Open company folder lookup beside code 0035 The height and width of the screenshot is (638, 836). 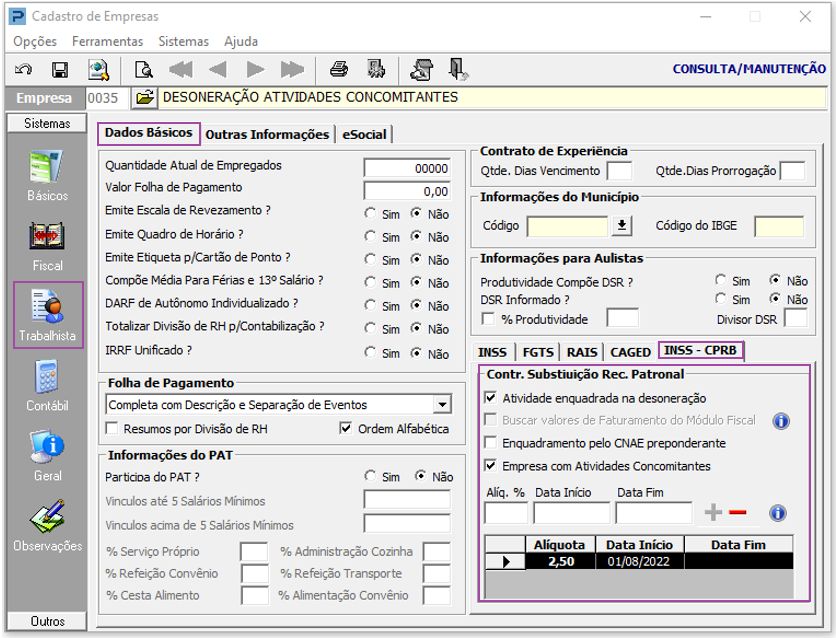[144, 98]
